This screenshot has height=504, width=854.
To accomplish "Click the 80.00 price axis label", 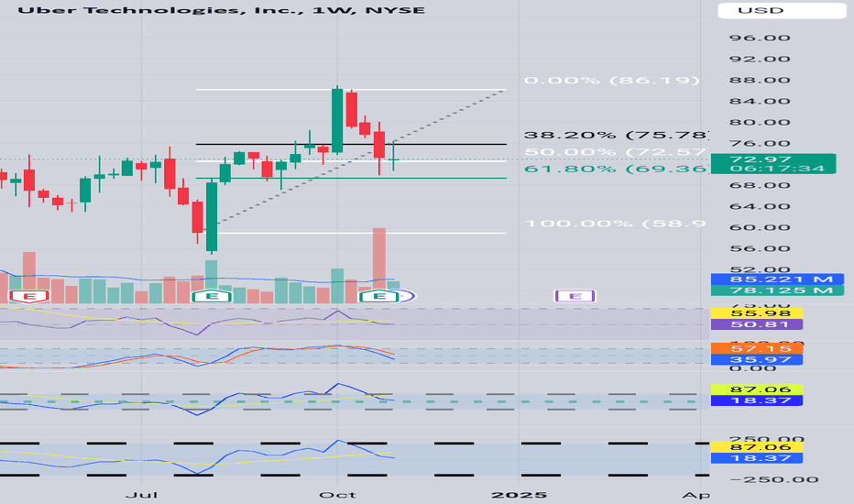I will [761, 122].
